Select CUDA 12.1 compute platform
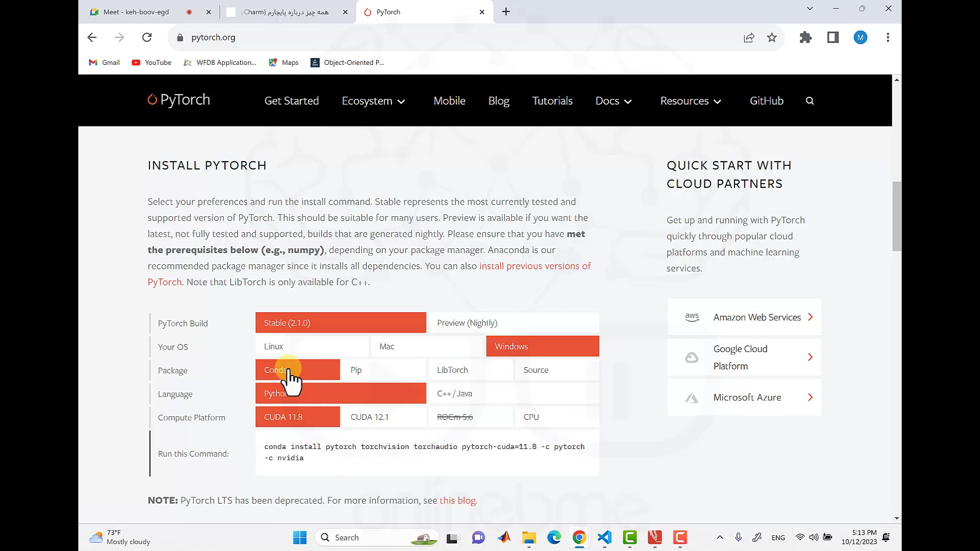This screenshot has width=980, height=551. tap(370, 417)
